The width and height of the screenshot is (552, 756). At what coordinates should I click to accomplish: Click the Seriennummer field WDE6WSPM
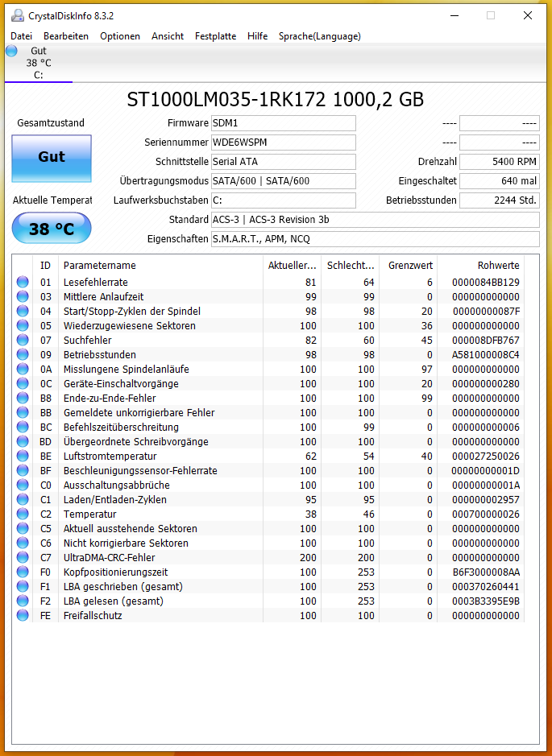coord(284,143)
